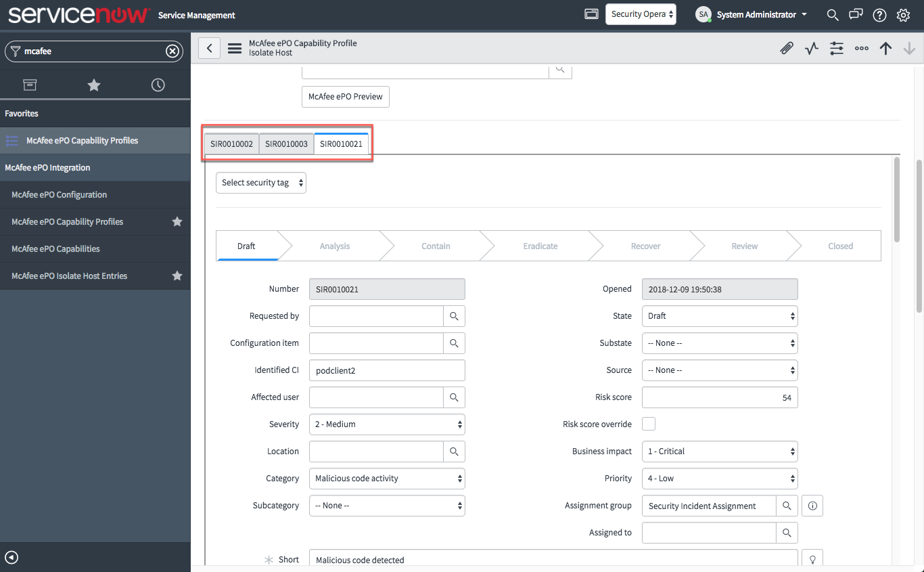Open the Security Operations application picker
Image resolution: width=924 pixels, height=572 pixels.
[x=641, y=14]
